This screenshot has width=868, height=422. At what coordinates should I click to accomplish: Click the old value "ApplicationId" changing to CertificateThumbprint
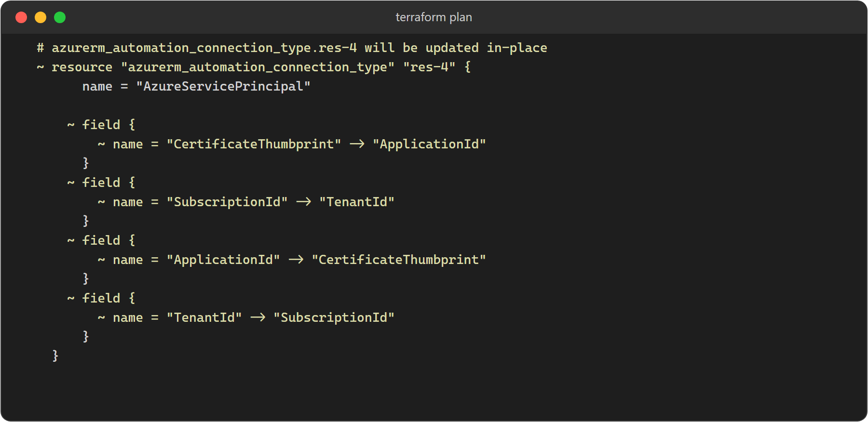[x=223, y=260]
